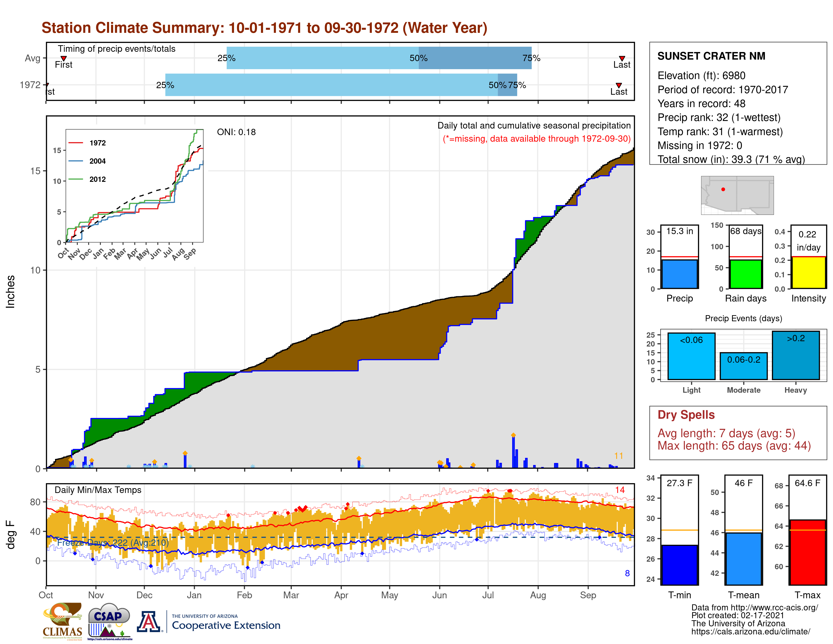The image size is (833, 644).
Task: Click the blue 2004 legend entry
Action: [x=97, y=161]
